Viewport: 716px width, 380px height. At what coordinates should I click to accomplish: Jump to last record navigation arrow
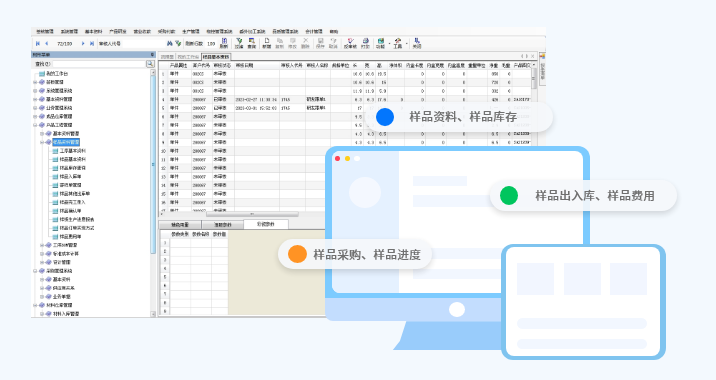(x=92, y=43)
